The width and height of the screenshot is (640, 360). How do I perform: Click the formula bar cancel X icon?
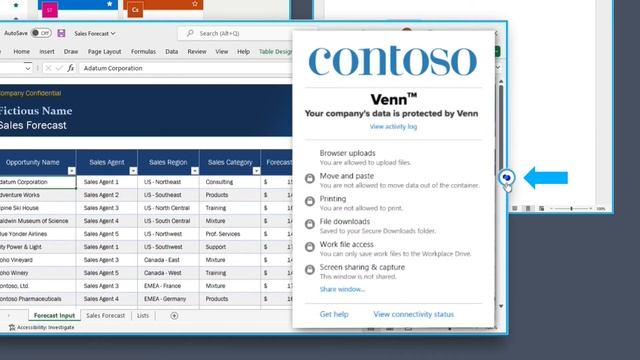[x=48, y=68]
